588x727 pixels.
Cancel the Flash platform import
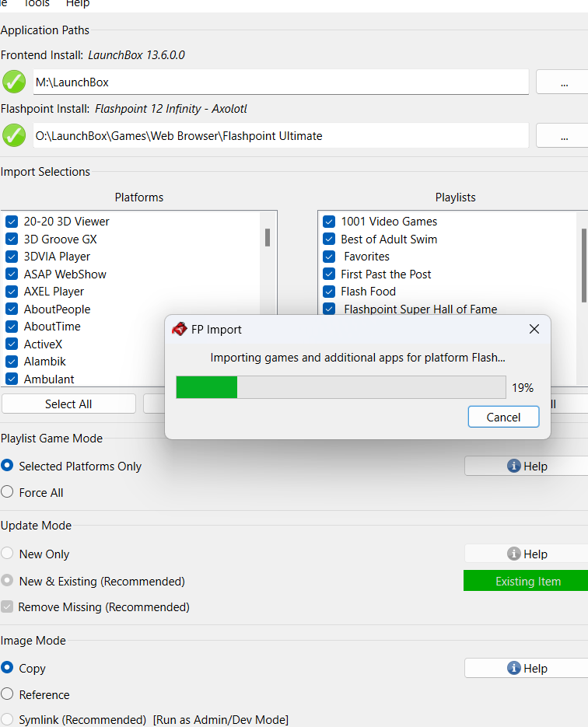click(503, 417)
